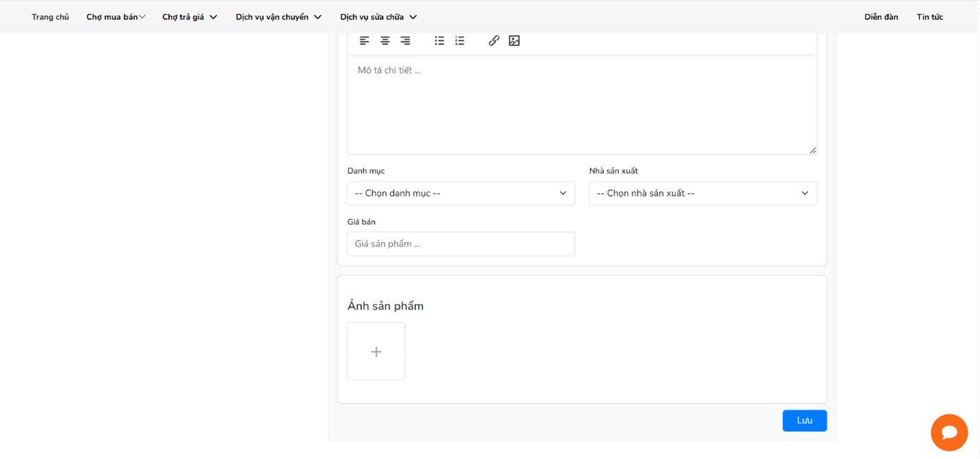Go to "Trang chủ" home page
The width and height of the screenshot is (980, 459).
(x=50, y=17)
